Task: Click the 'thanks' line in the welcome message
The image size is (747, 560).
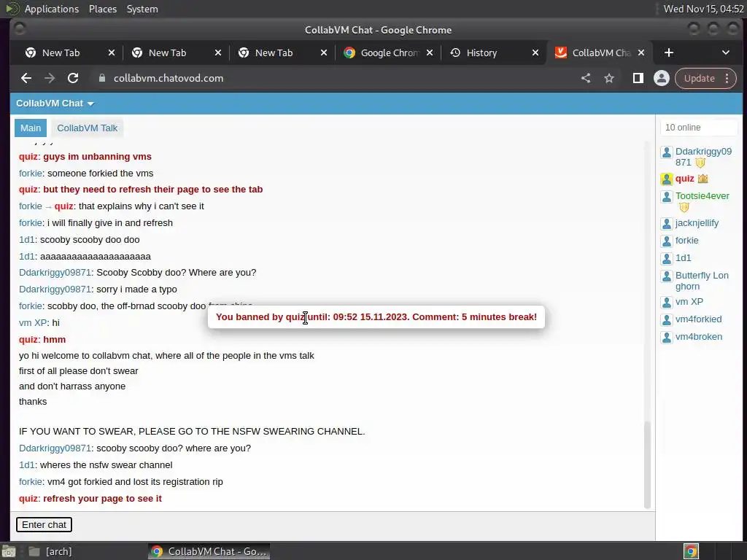Action: click(33, 402)
